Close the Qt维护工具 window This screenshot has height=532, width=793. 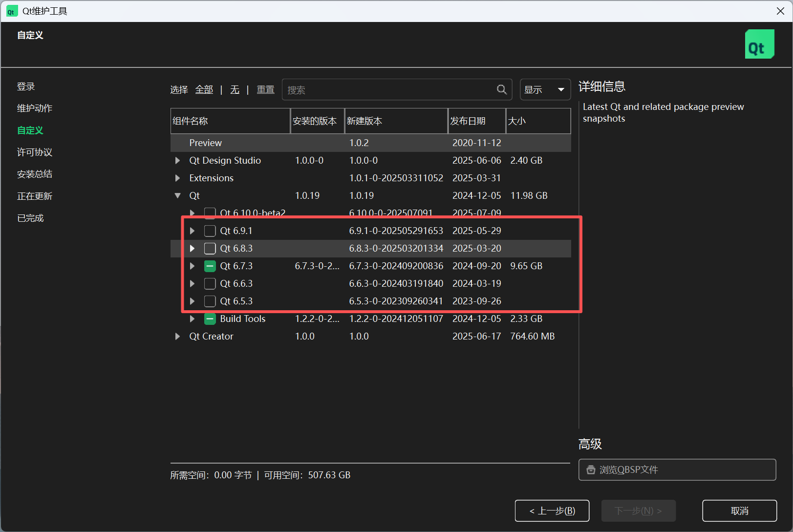(x=780, y=11)
